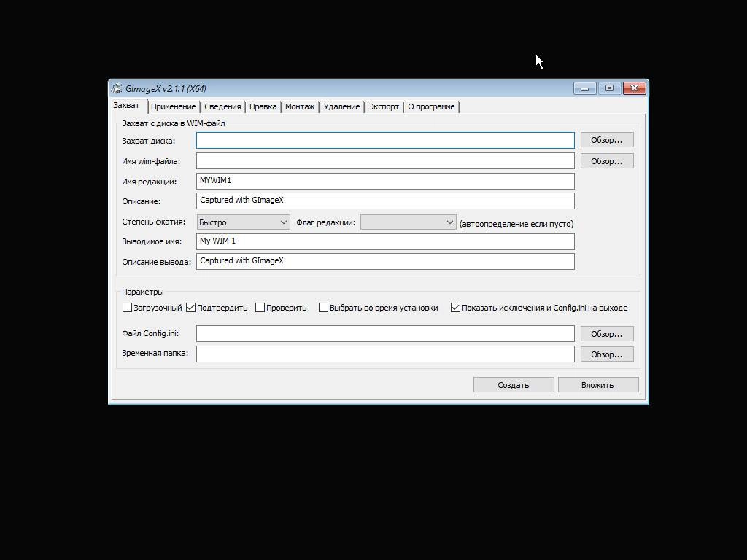Screen dimensions: 747x560
Task: Click the Имя wim-файла text field
Action: coord(385,161)
